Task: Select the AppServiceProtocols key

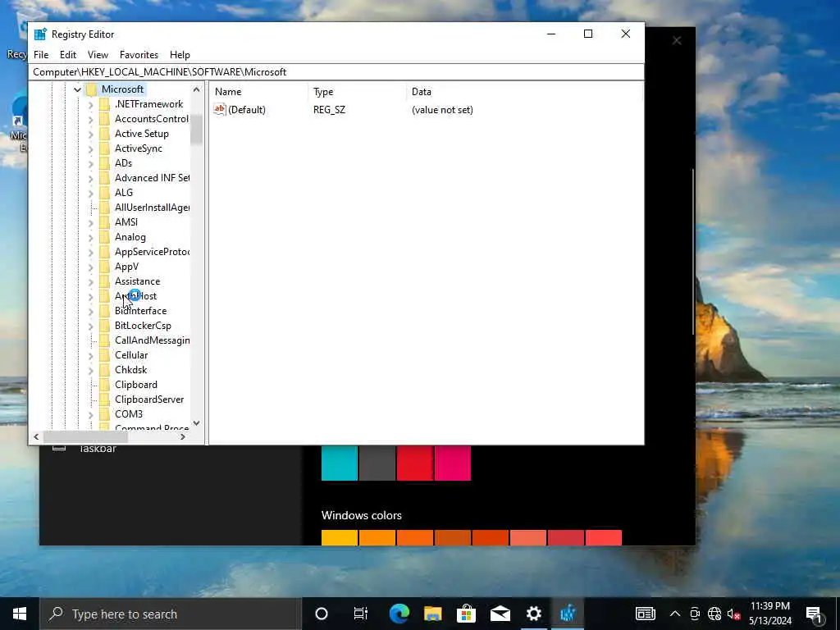Action: tap(152, 252)
